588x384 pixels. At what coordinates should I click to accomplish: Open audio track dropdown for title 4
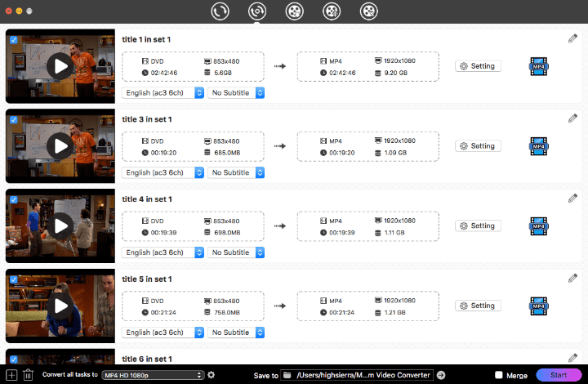point(163,252)
